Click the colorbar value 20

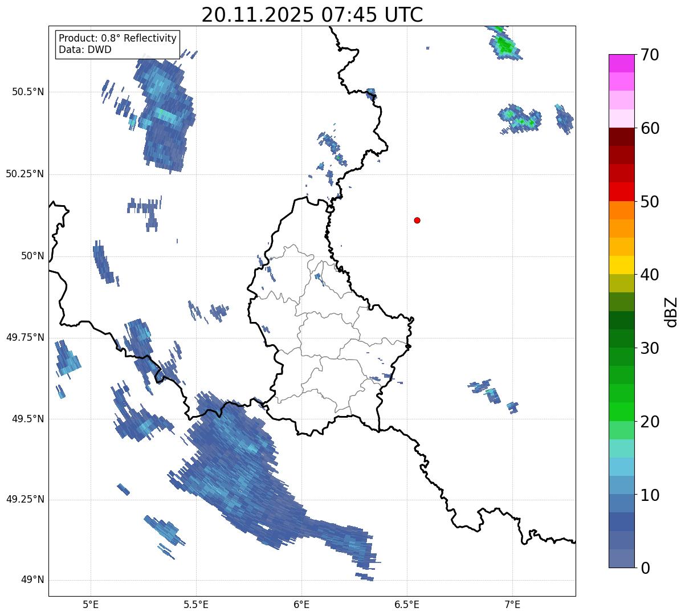[x=650, y=422]
